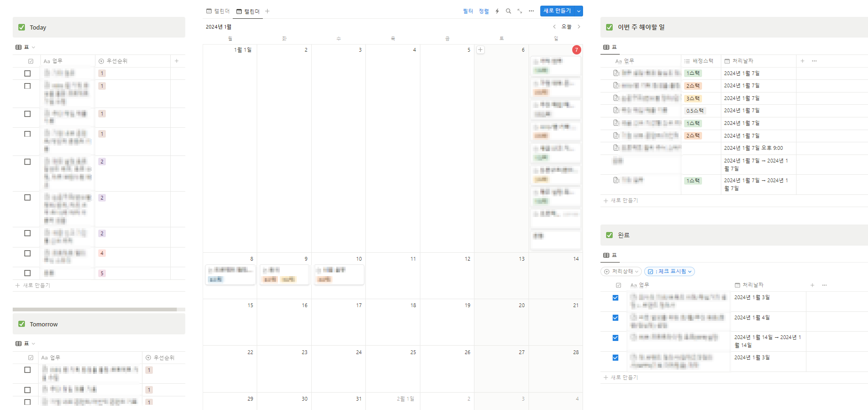Add a property column in Today table
This screenshot has width=868, height=410.
[177, 61]
